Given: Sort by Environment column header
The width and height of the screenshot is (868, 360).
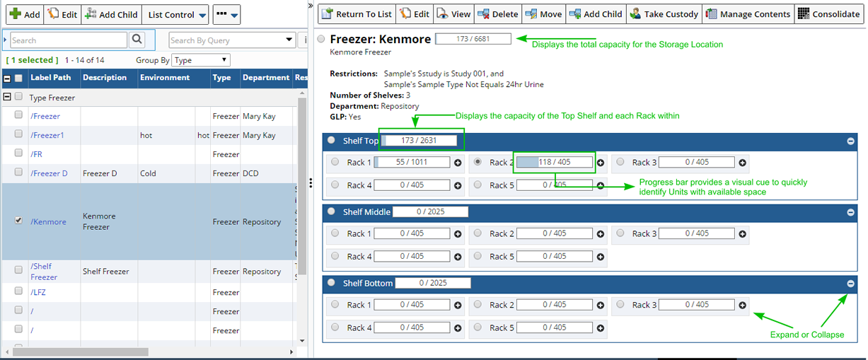Looking at the screenshot, I should (x=165, y=78).
